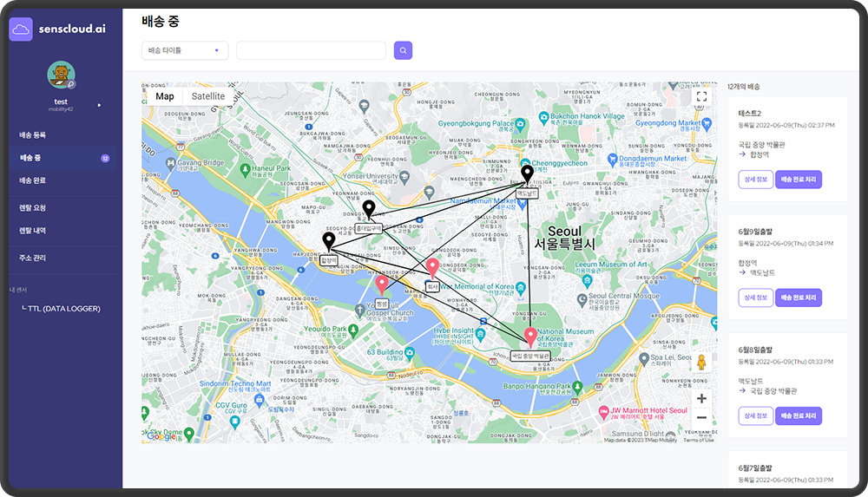This screenshot has height=497, width=868.
Task: Click black pin at 맥도날드 marker
Action: point(528,173)
